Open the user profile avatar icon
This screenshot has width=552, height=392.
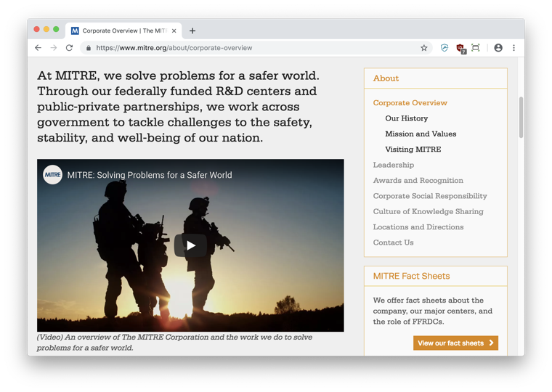click(x=498, y=48)
